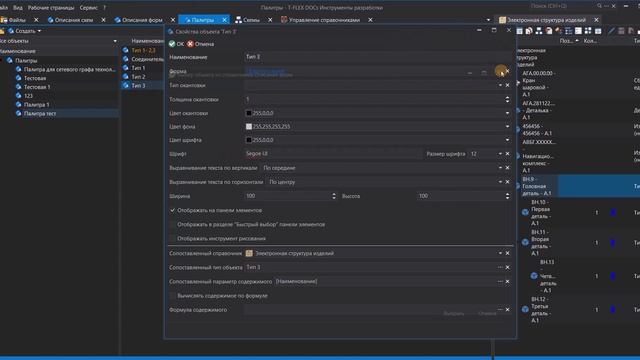Clear the Форма field with X
This screenshot has width=640, height=360.
[507, 71]
